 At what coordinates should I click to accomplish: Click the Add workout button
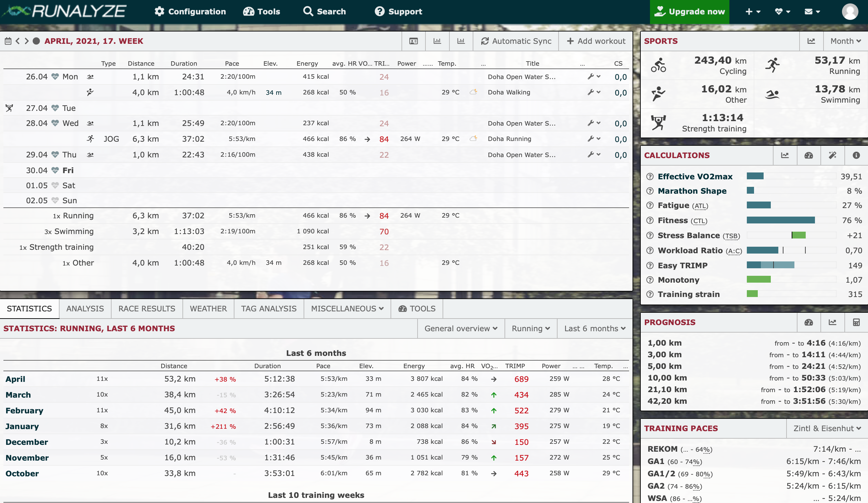(x=596, y=41)
